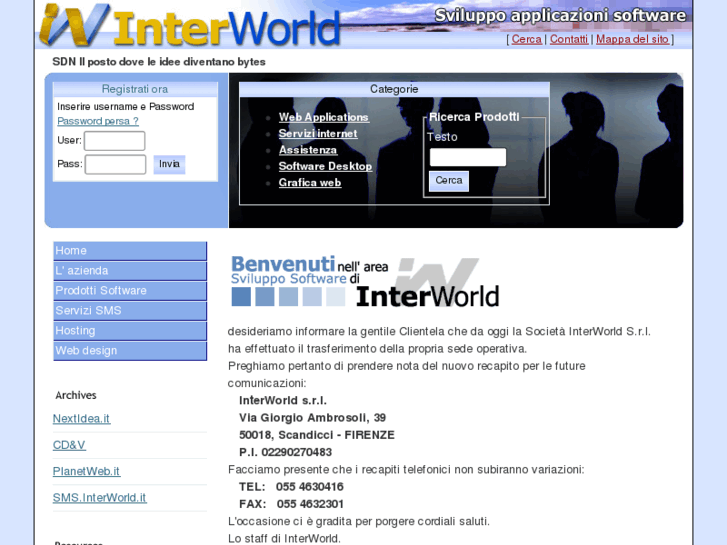Open PlanetWeb.it archive link

pyautogui.click(x=86, y=471)
